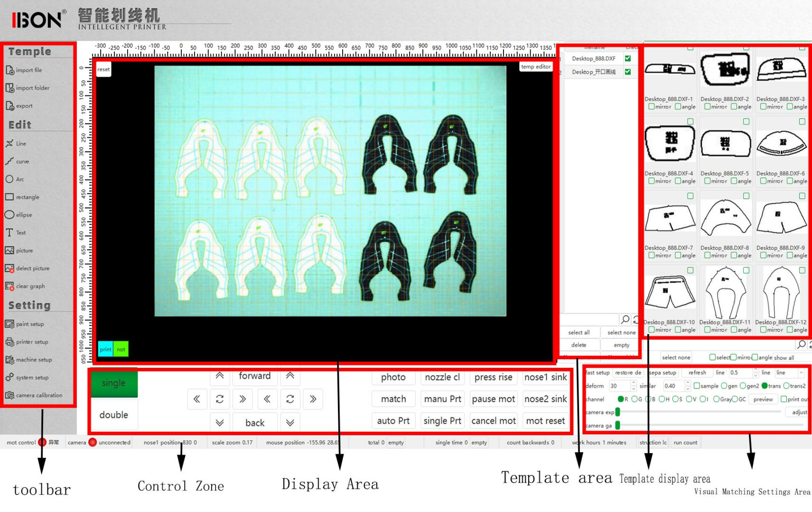Enable mirror for Desktop_888.DXF-1
This screenshot has height=512, width=812.
[652, 107]
